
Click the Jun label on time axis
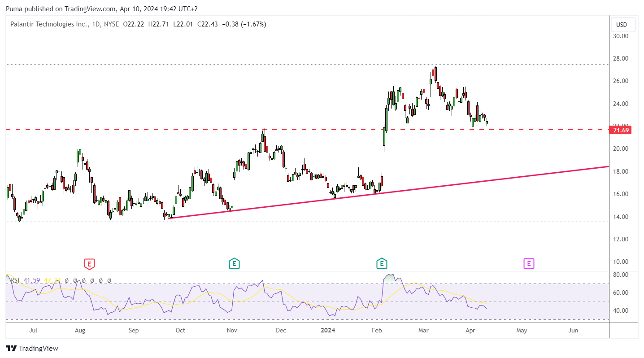click(573, 331)
